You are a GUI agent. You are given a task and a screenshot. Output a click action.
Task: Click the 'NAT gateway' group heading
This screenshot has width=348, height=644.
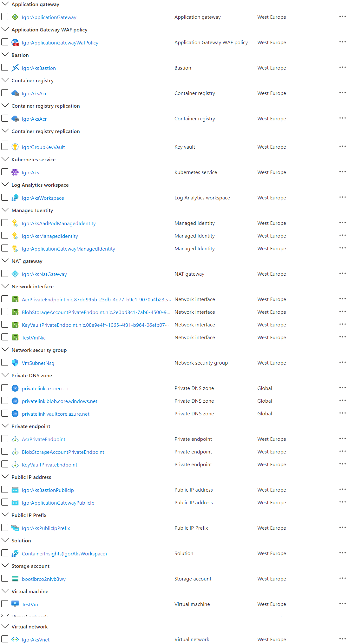point(27,261)
